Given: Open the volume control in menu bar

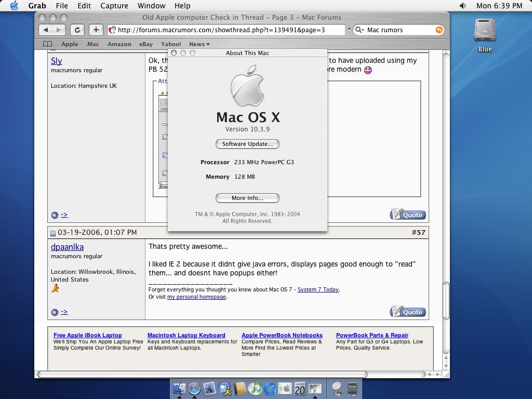Looking at the screenshot, I should [462, 6].
